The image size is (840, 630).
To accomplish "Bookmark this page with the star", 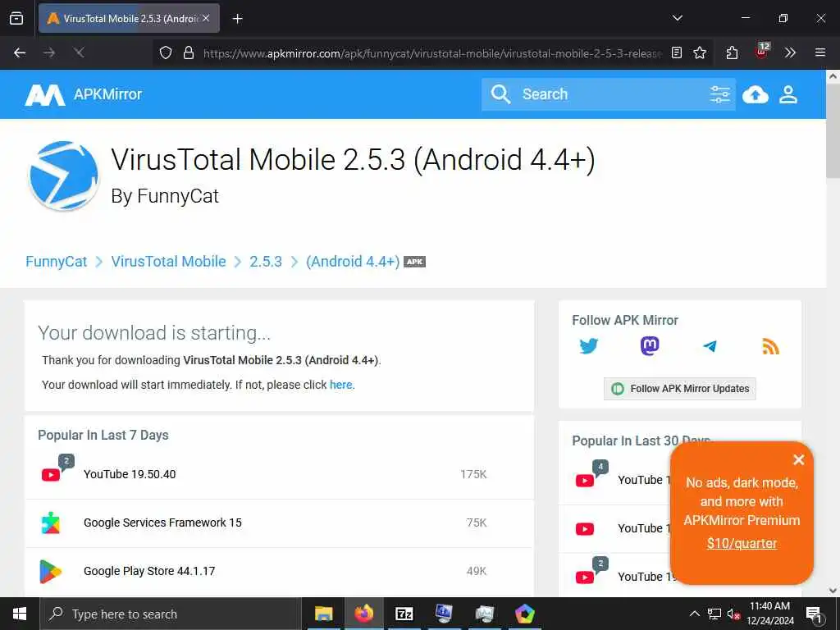I will click(x=700, y=52).
